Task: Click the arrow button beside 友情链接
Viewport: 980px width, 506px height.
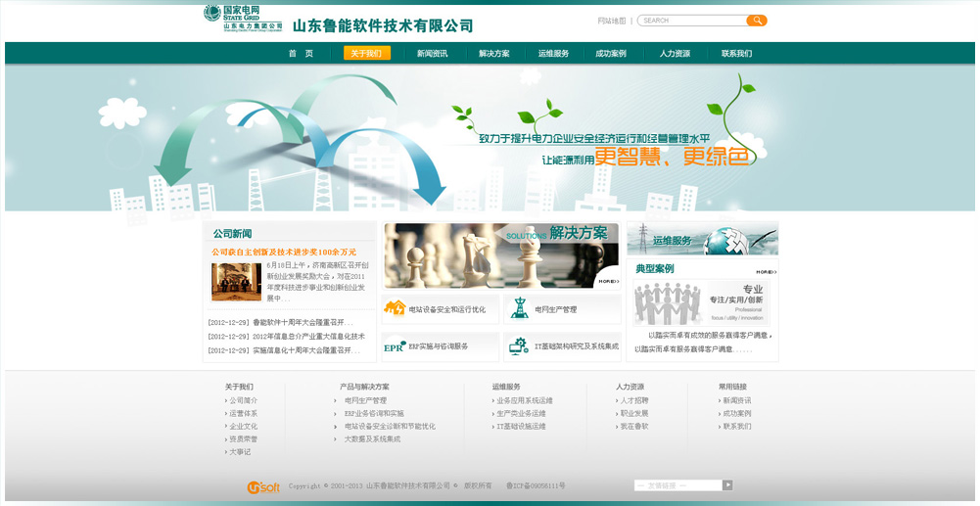Action: [x=727, y=485]
